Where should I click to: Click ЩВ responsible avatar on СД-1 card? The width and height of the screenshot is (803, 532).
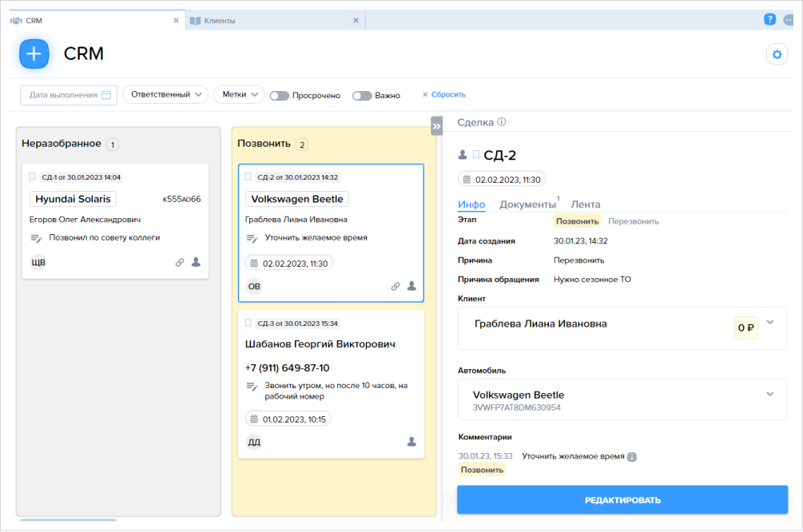(38, 262)
